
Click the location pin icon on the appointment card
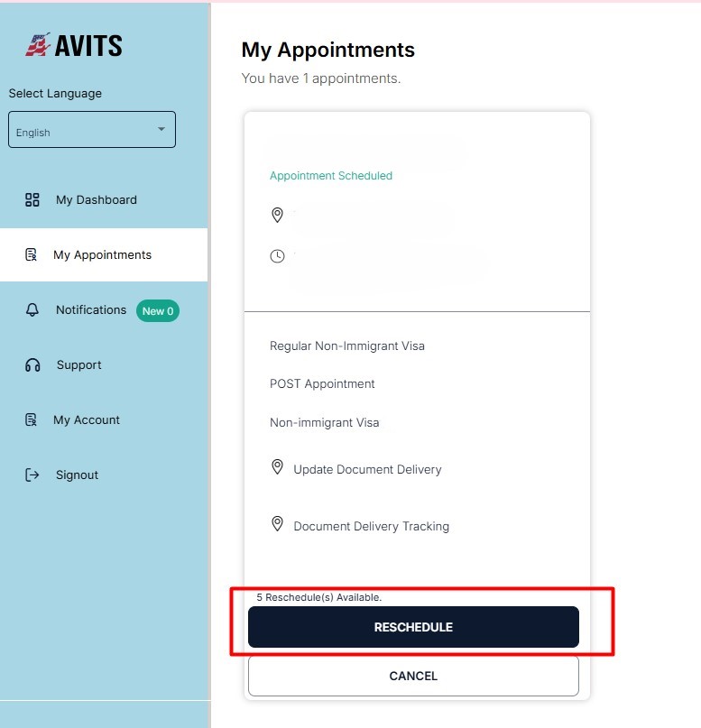277,215
